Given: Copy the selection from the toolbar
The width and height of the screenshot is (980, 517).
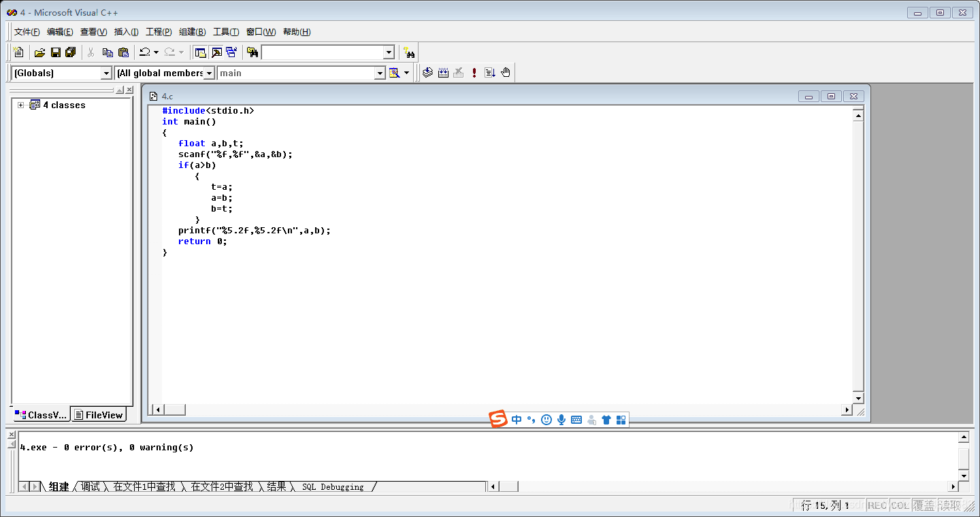Looking at the screenshot, I should pyautogui.click(x=108, y=52).
